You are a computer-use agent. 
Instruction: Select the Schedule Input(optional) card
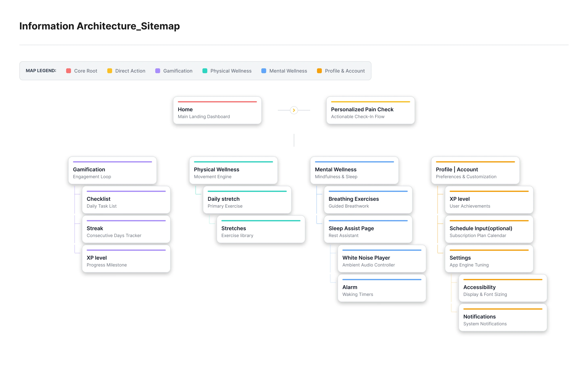489,229
